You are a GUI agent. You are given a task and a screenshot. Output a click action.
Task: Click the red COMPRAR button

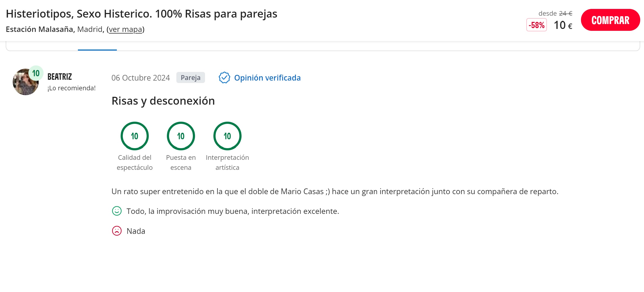click(610, 20)
